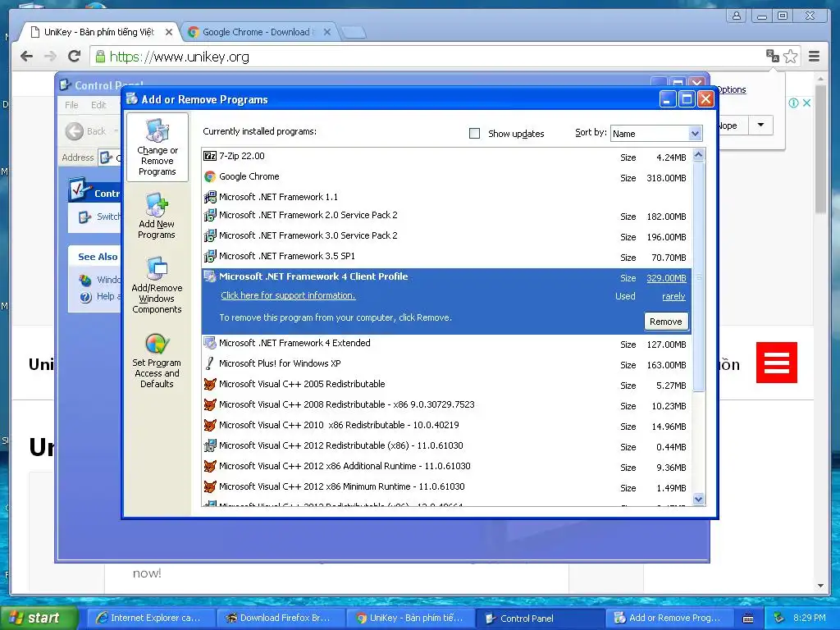The height and width of the screenshot is (630, 840).
Task: Select the 7-Zip 22.00 row text
Action: click(x=242, y=156)
